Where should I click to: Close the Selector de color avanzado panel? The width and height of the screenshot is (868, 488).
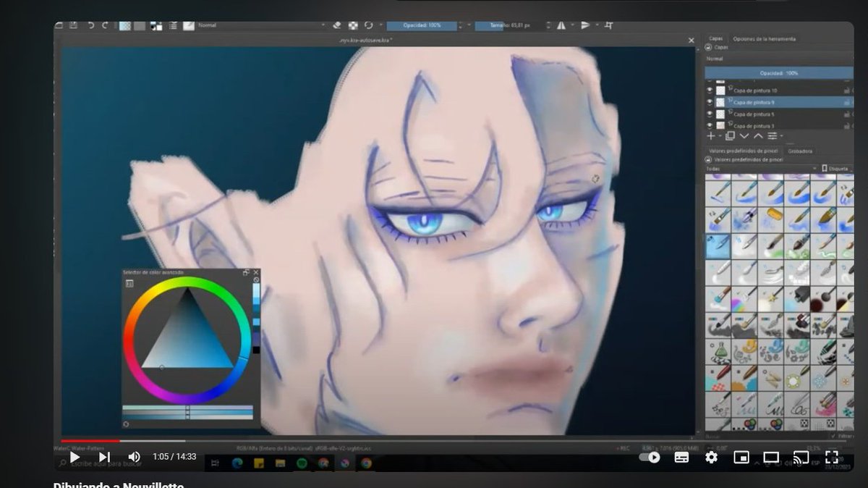tap(256, 272)
